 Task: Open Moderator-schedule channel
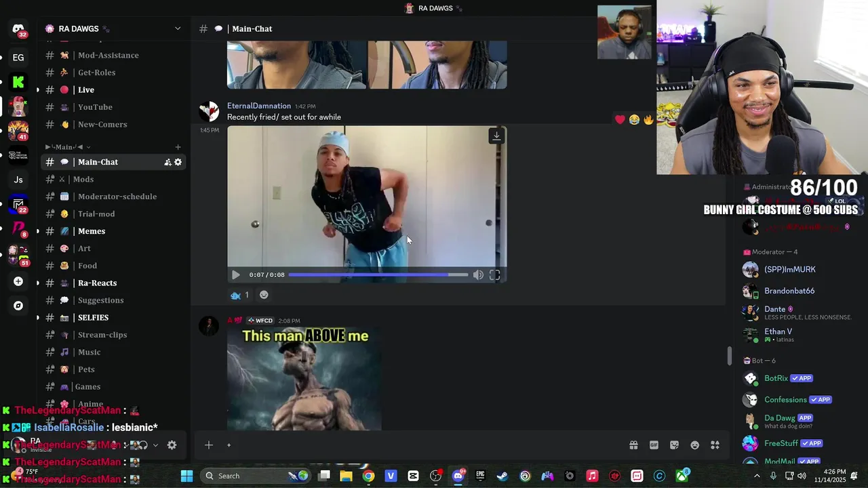click(113, 197)
